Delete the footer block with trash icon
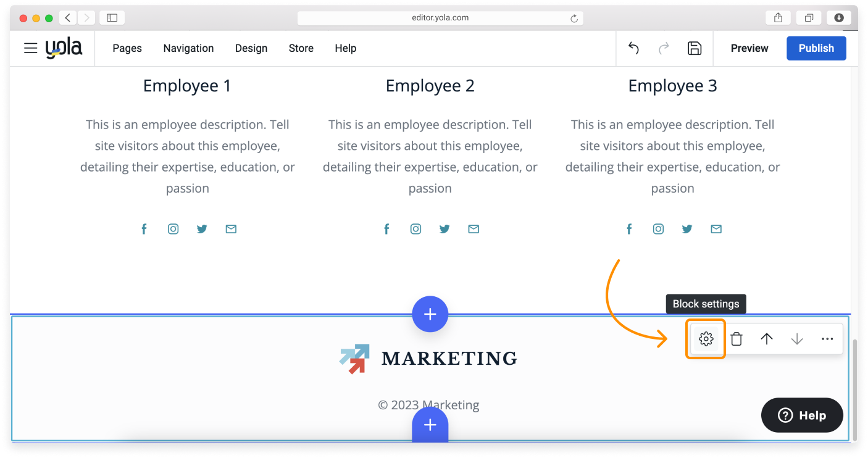Viewport: 868px width, 458px height. (x=736, y=339)
